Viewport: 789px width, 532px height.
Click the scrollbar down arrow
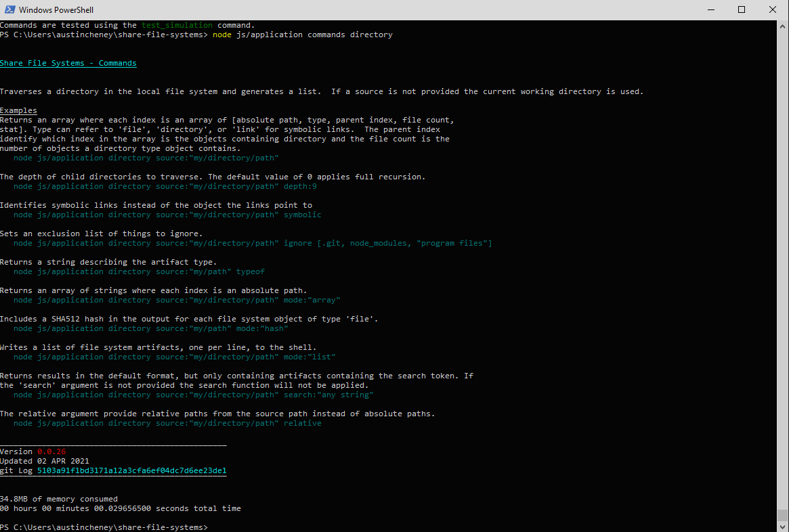[782, 527]
